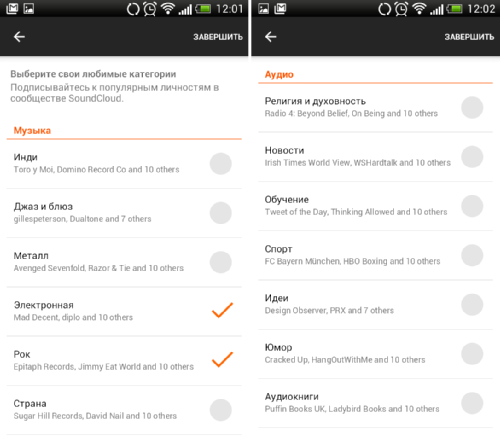Enable the Джаз и блюз category

click(x=221, y=213)
